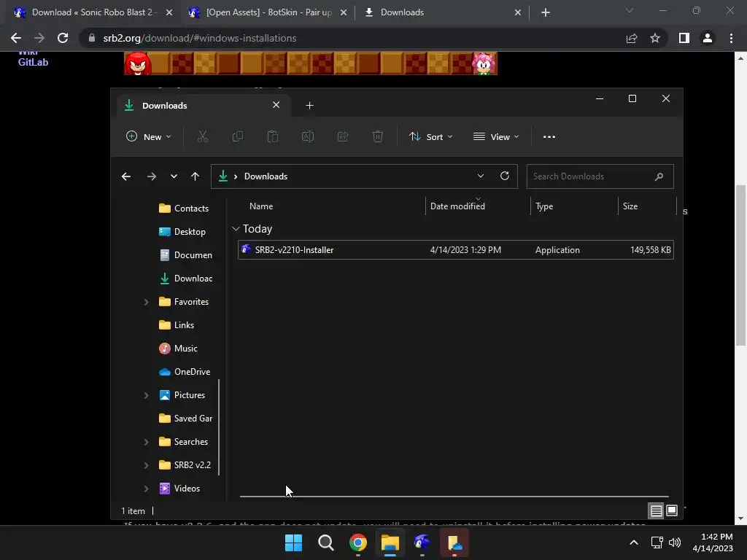Click the Delete trash icon in Explorer
Viewport: 747px width, 560px height.
[x=378, y=136]
